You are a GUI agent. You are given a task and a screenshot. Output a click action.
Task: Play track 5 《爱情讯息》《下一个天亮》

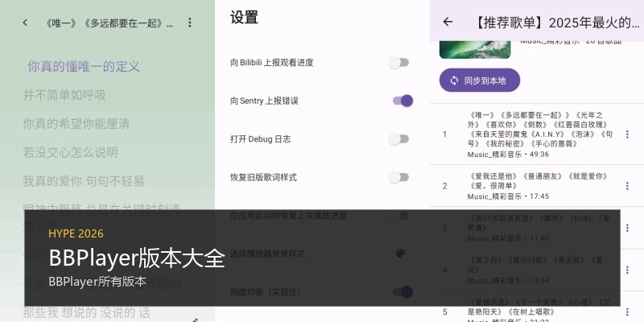coord(537,307)
